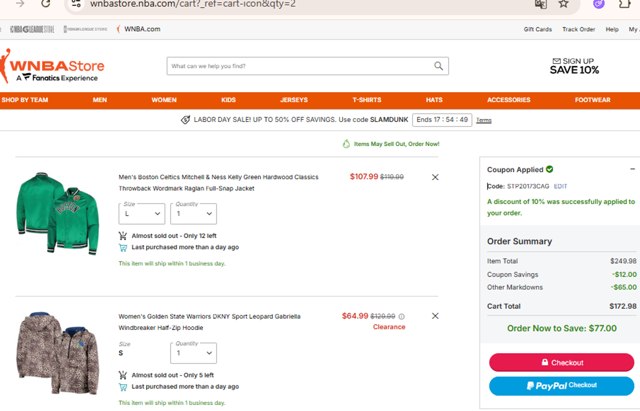The image size is (640, 411).
Task: Click the browser forward arrow
Action: point(20,3)
